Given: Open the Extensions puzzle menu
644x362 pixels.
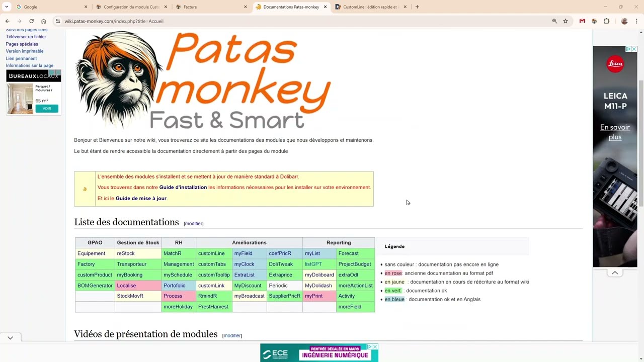Looking at the screenshot, I should click(x=606, y=21).
